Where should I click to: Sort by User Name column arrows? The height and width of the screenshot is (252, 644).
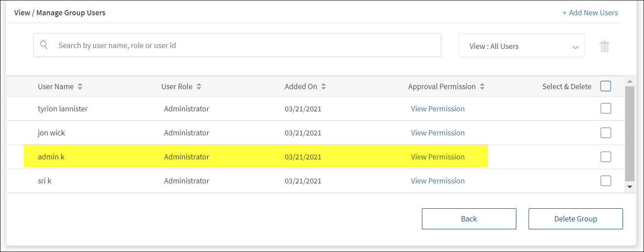[x=80, y=86]
